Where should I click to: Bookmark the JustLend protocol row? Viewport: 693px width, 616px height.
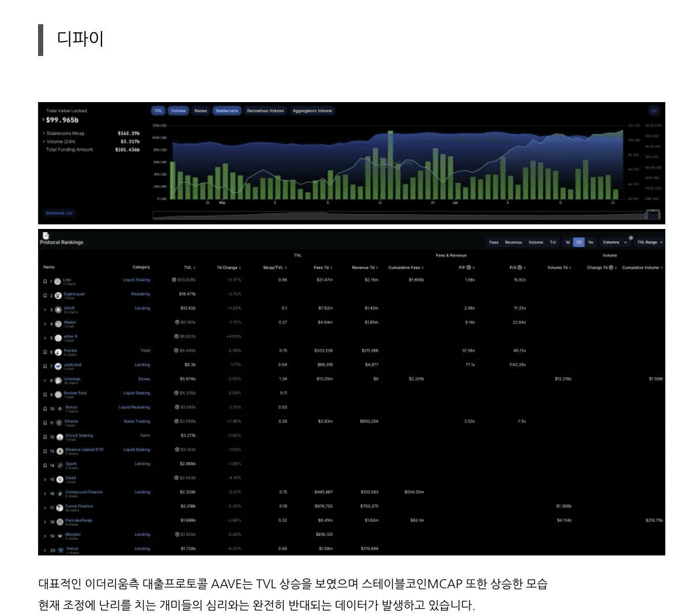point(45,366)
